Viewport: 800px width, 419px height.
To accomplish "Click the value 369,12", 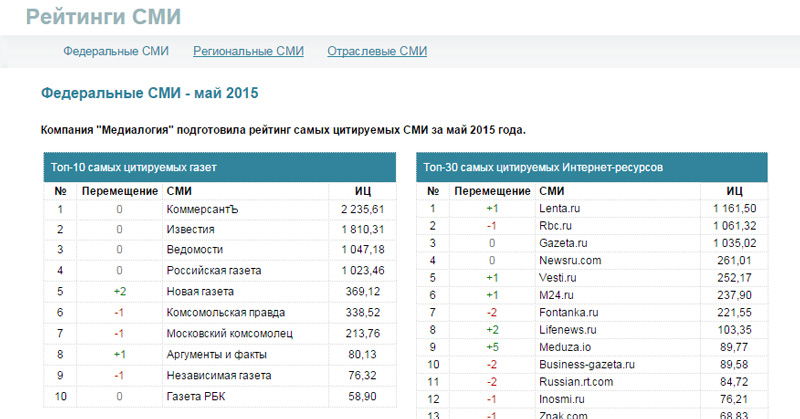I will [363, 292].
